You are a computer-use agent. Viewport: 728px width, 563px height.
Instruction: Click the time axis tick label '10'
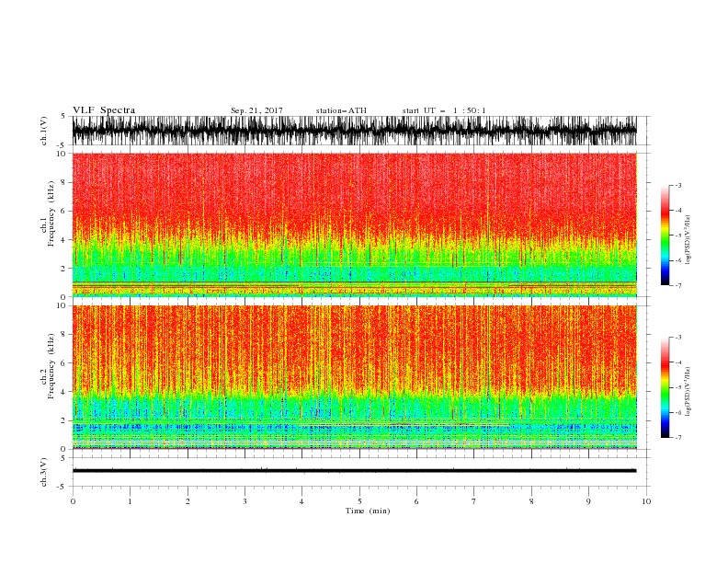[646, 501]
